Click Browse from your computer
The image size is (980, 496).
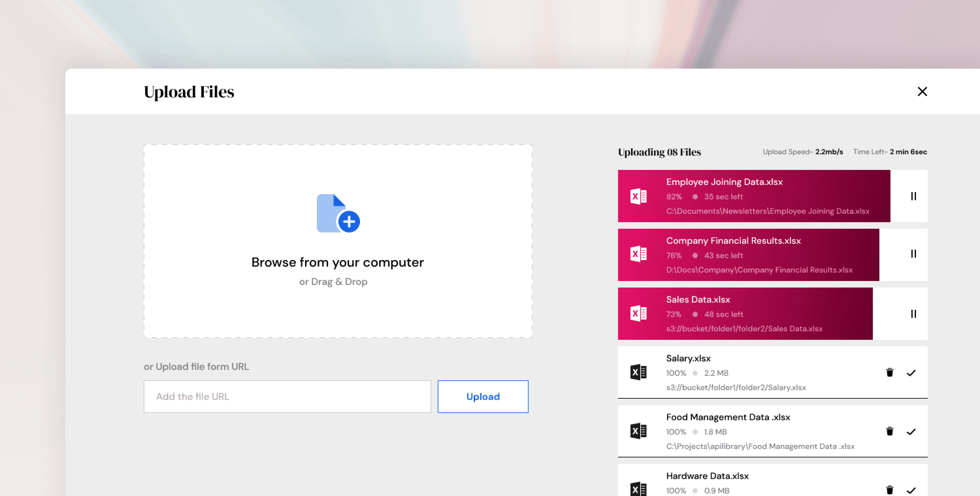(337, 262)
